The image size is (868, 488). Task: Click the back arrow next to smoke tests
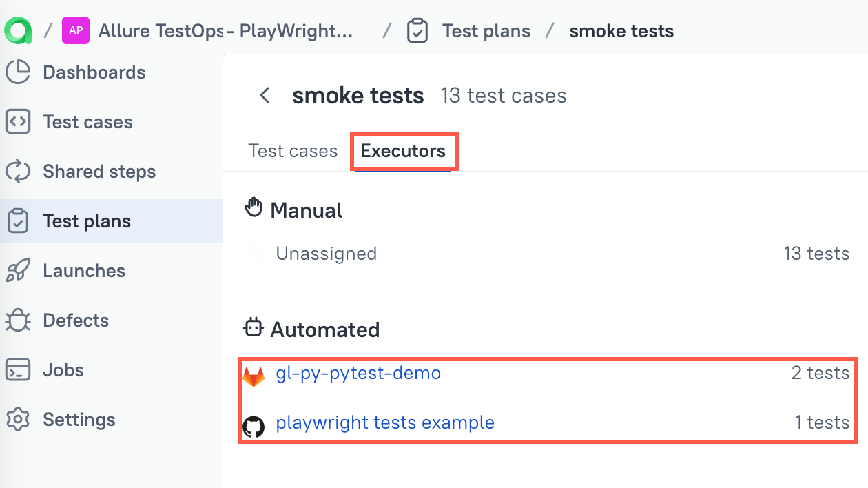point(265,96)
